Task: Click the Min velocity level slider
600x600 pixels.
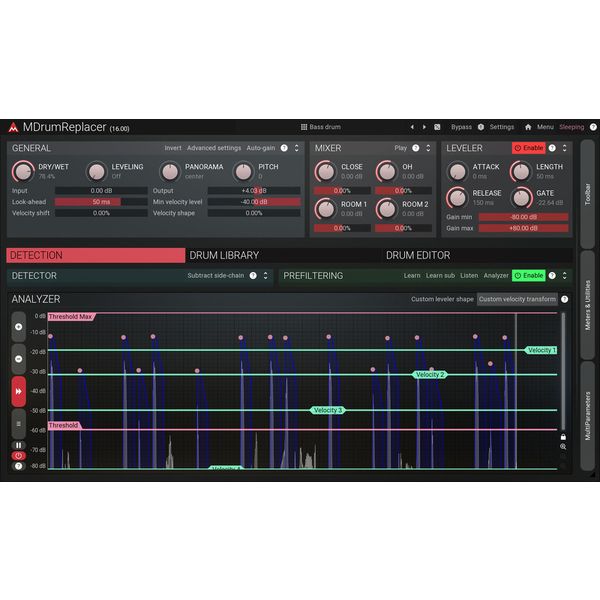Action: pyautogui.click(x=254, y=202)
